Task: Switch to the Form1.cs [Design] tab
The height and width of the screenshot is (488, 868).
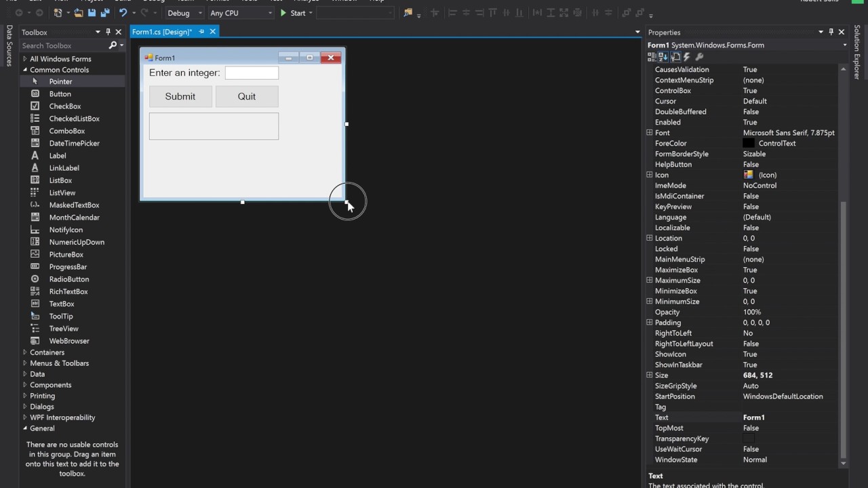Action: (162, 32)
